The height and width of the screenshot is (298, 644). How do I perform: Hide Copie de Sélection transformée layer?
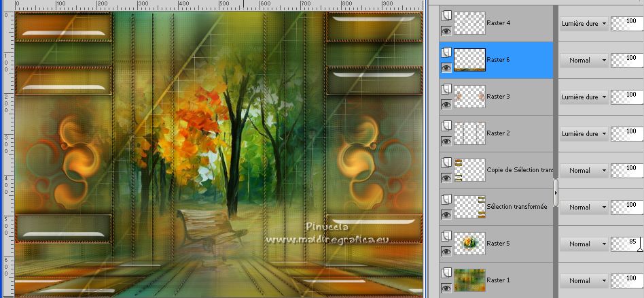446,178
